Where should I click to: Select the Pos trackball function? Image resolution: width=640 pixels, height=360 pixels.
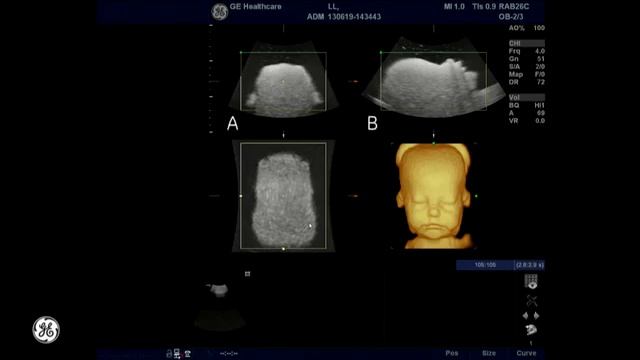point(452,353)
